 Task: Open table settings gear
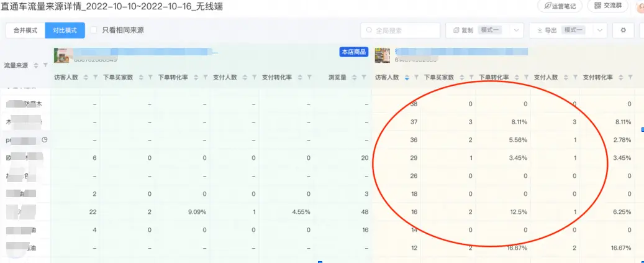[623, 30]
